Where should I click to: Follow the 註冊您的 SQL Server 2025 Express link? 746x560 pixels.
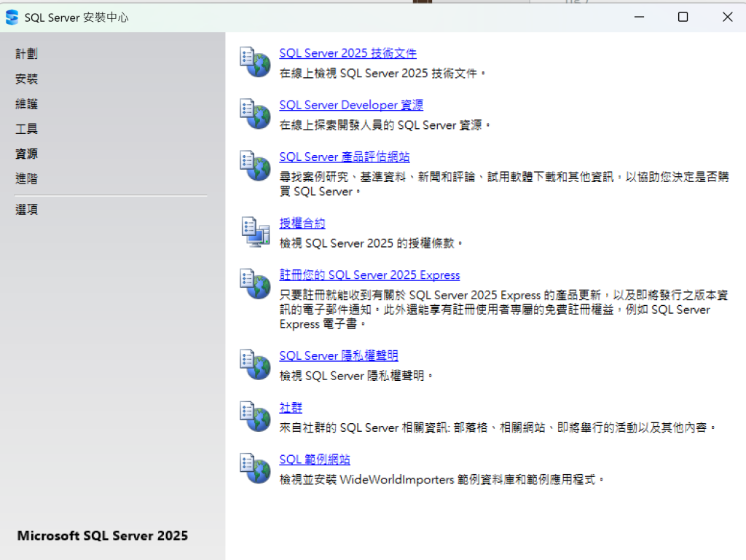click(369, 275)
